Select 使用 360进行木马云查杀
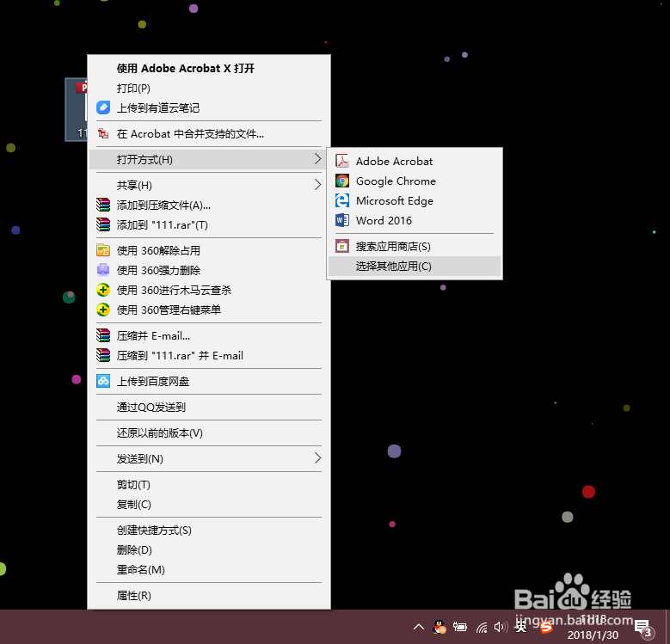 point(209,290)
